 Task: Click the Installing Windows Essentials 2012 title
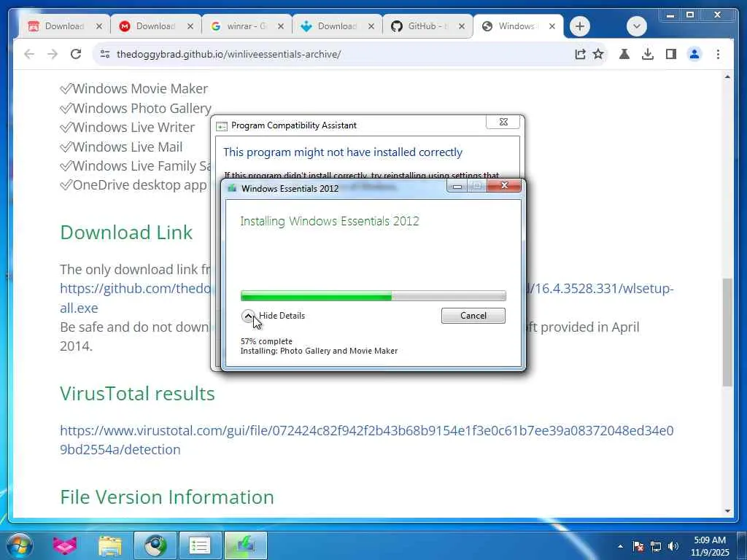tap(330, 222)
